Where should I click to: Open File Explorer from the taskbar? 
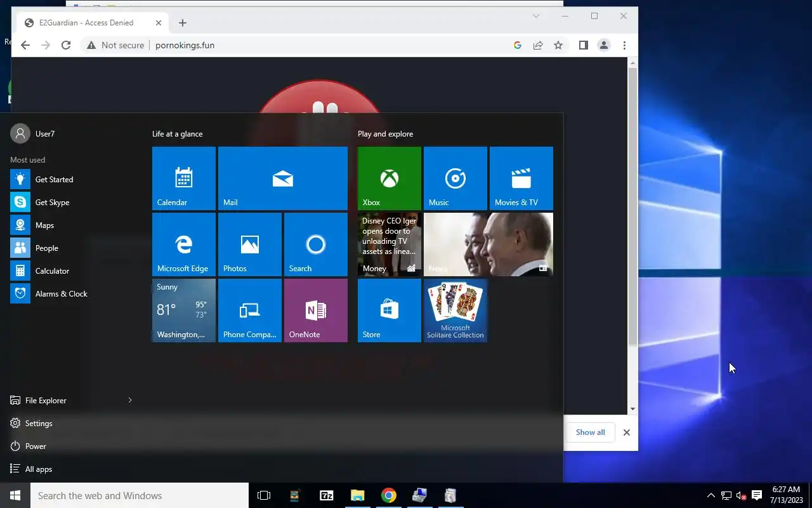point(358,495)
